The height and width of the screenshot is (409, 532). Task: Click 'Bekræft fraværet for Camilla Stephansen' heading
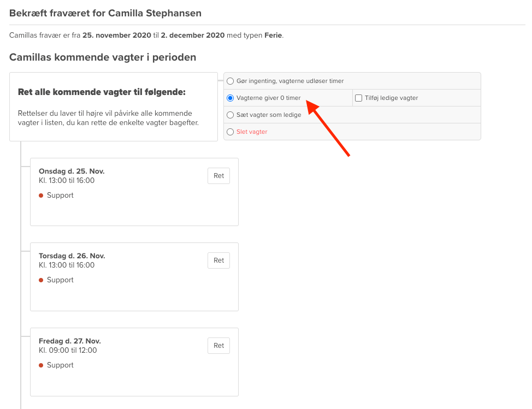coord(105,13)
